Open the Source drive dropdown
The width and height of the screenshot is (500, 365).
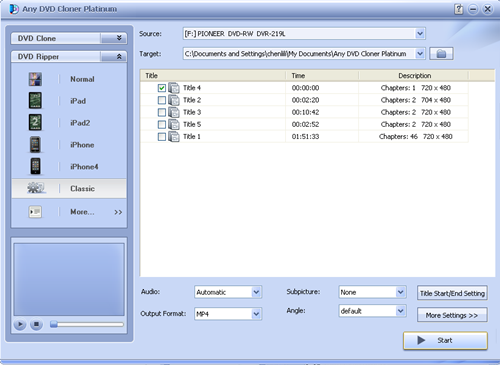tap(420, 34)
